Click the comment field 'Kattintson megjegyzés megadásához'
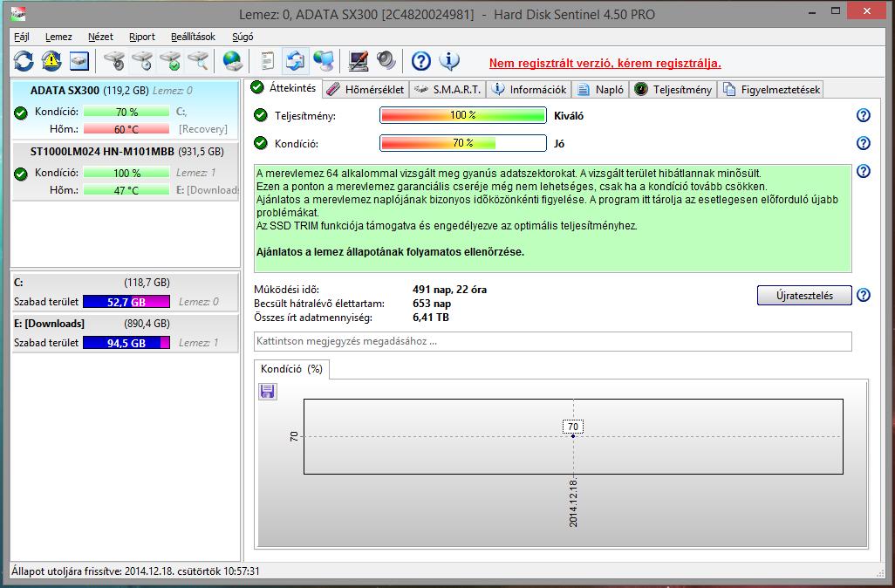Screen dimensions: 895x588 pyautogui.click(x=552, y=341)
